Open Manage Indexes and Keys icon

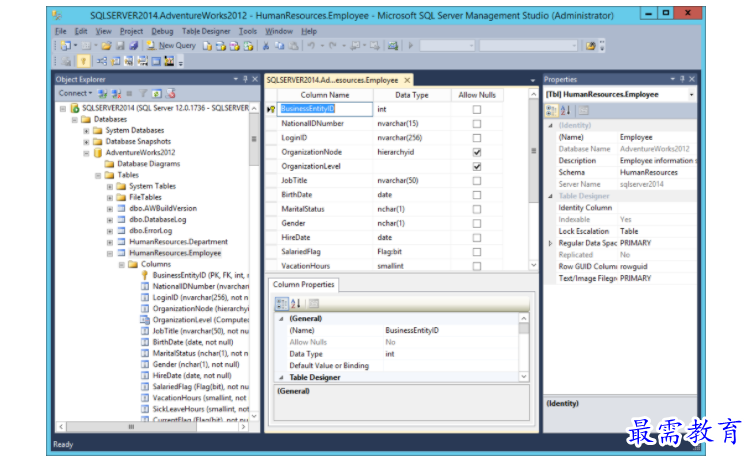[115, 61]
